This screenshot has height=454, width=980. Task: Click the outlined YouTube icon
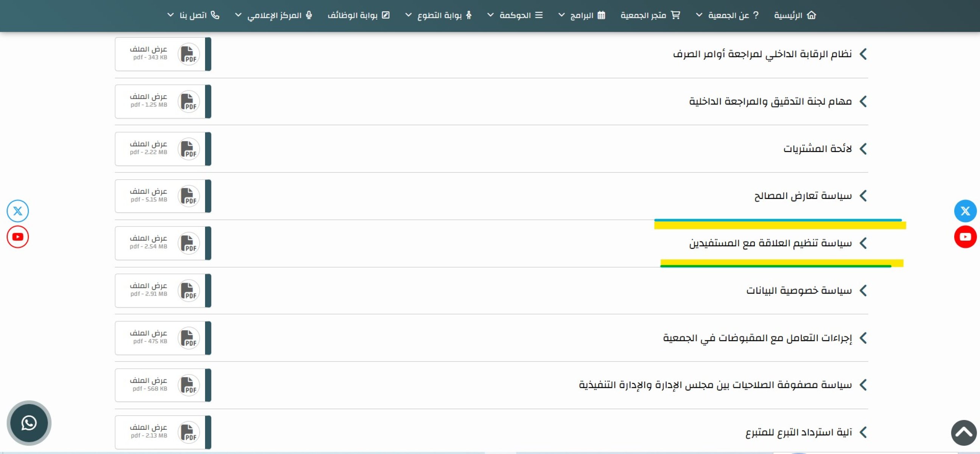click(17, 236)
